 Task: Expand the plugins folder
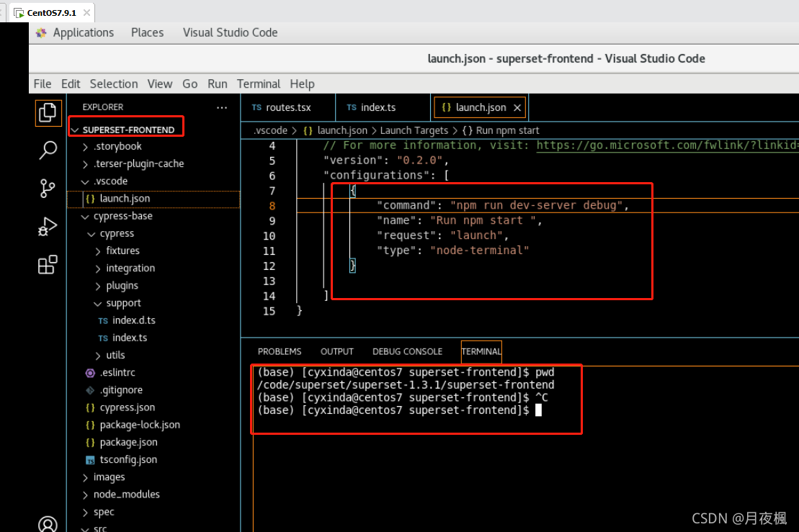click(98, 286)
